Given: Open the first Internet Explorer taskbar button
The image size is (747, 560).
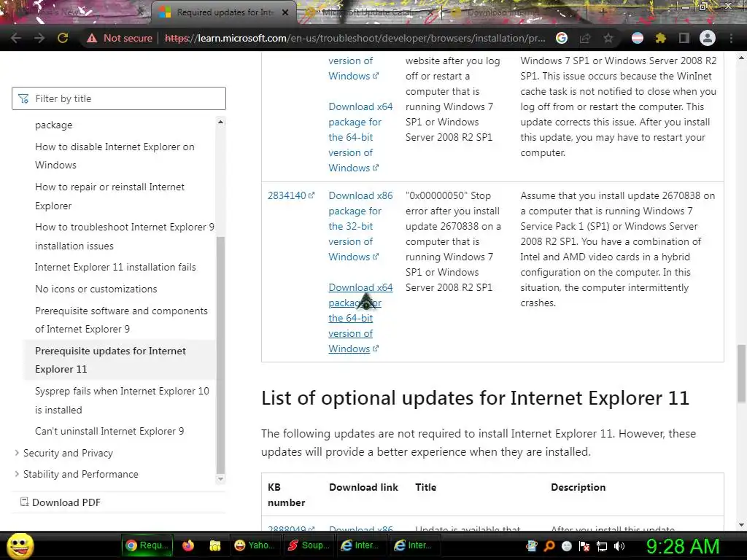Looking at the screenshot, I should click(363, 545).
